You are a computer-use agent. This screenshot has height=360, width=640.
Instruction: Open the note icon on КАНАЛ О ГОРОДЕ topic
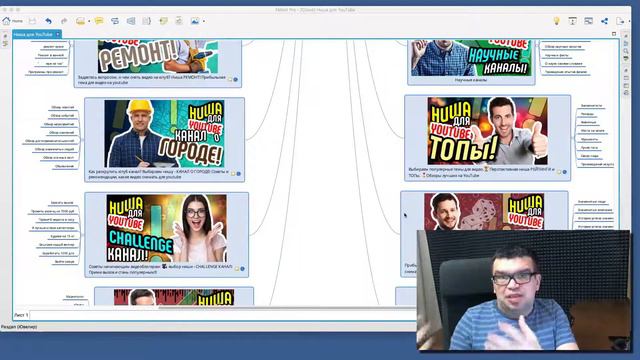233,173
